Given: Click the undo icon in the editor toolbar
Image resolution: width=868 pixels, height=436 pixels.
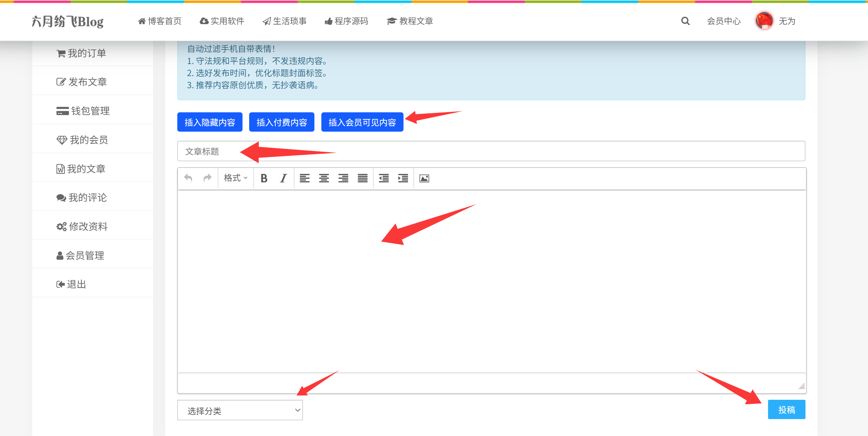Looking at the screenshot, I should (x=188, y=178).
